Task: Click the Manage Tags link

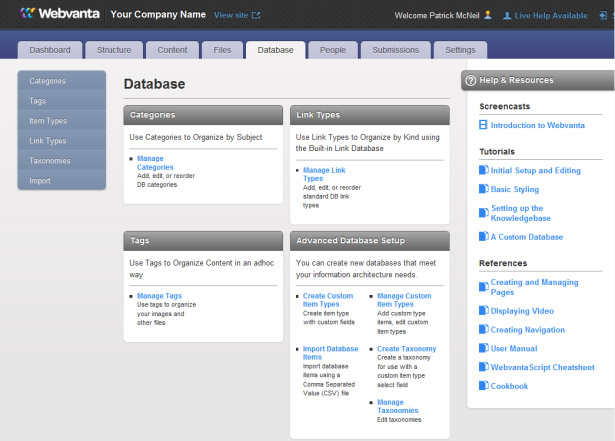Action: click(159, 296)
